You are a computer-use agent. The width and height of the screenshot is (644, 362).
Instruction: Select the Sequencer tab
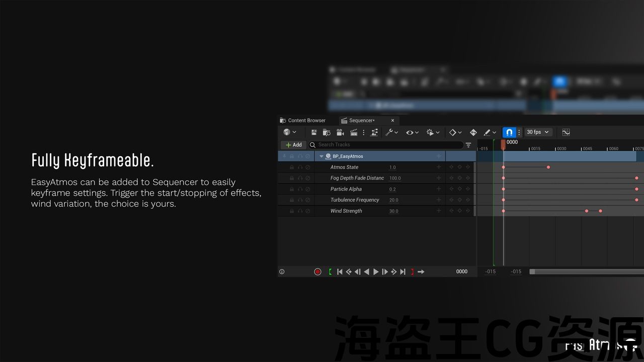pos(361,121)
